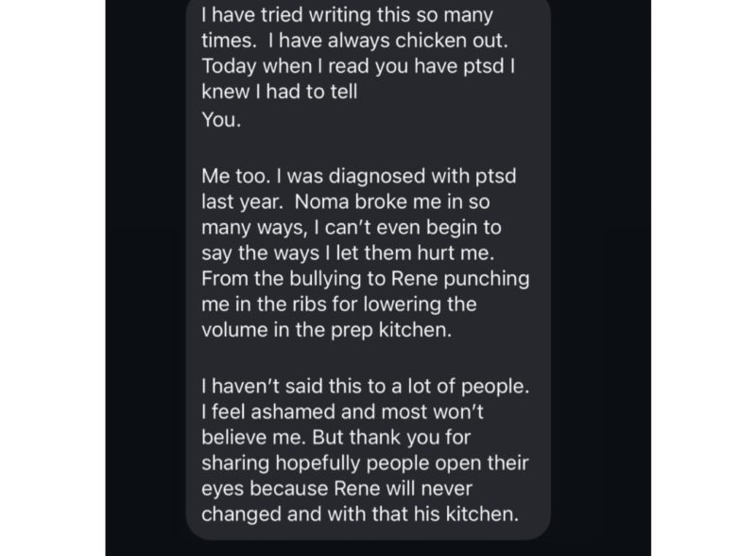Click the line "me in the ribs for lowering the"

tap(339, 305)
